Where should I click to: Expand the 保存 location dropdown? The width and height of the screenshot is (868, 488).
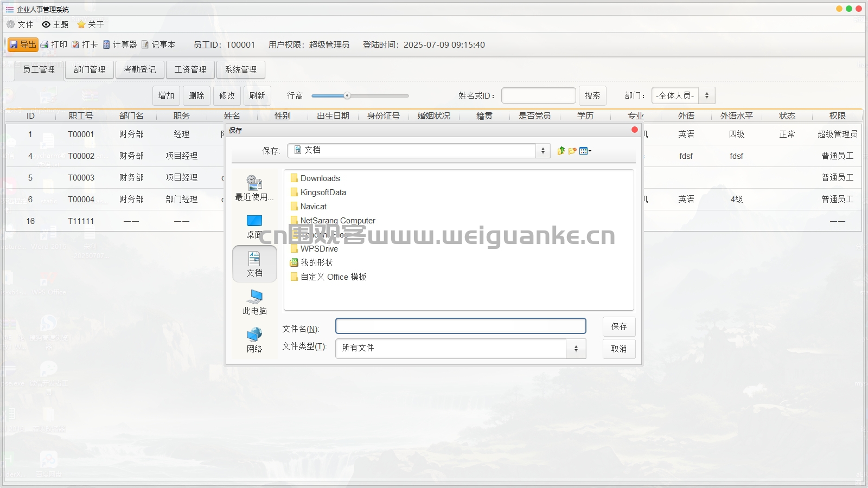(x=543, y=151)
